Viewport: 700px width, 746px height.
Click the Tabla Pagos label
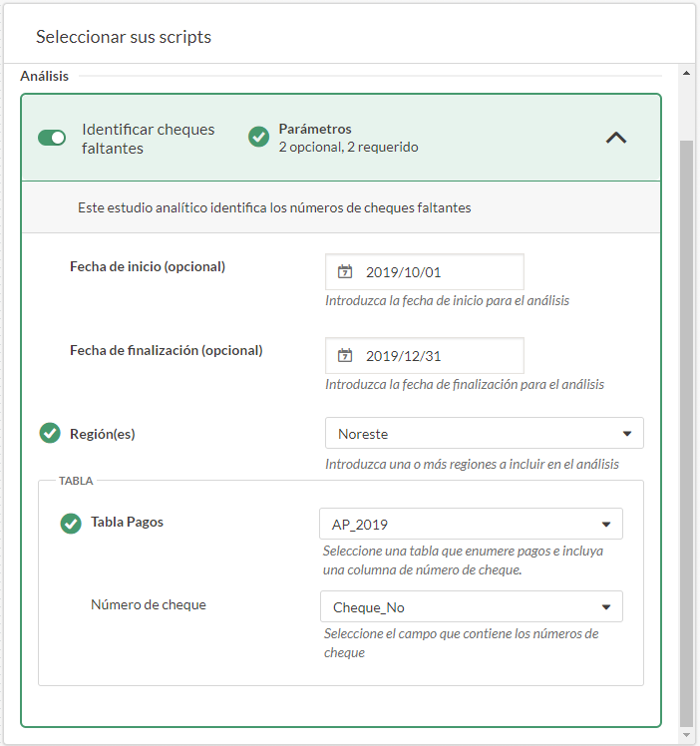127,522
